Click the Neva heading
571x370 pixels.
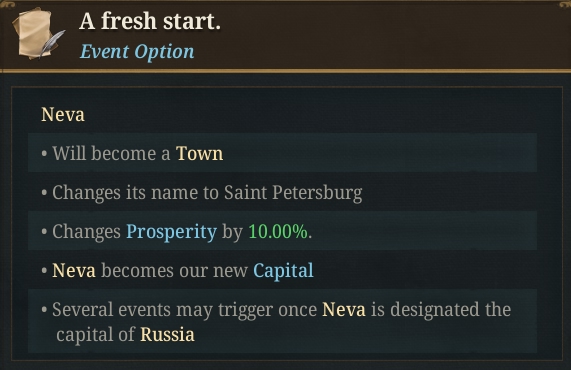click(63, 114)
